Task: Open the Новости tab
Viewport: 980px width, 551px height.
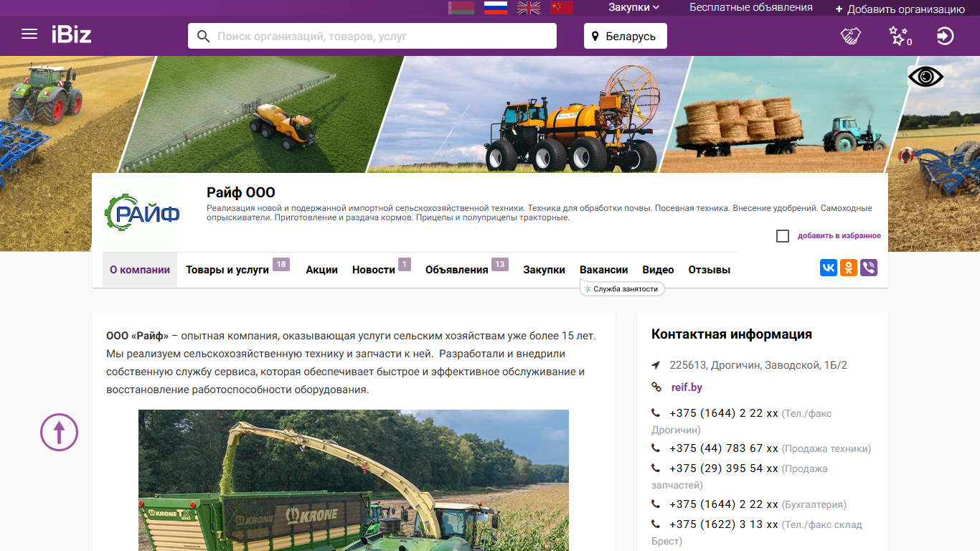Action: click(374, 270)
